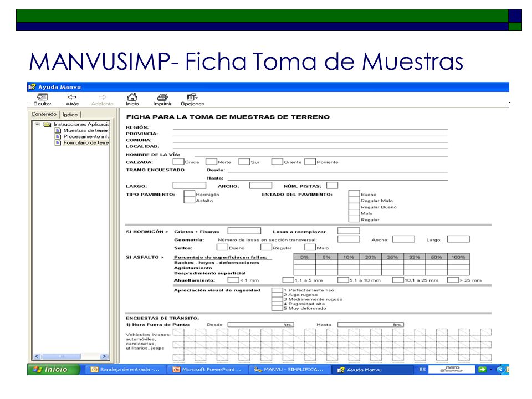The height and width of the screenshot is (399, 532).
Task: Click the heading FICHA PARA LA TOMA DE MUESTRAS DE TERRENO
Action: [228, 117]
